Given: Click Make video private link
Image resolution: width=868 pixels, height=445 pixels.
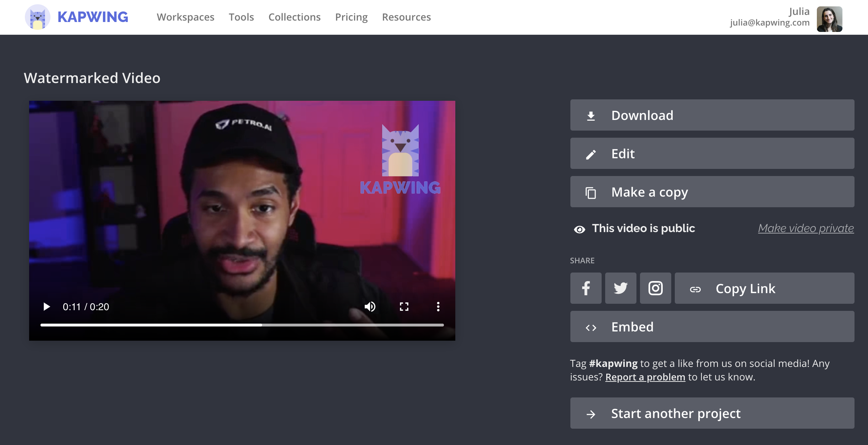Looking at the screenshot, I should [805, 227].
